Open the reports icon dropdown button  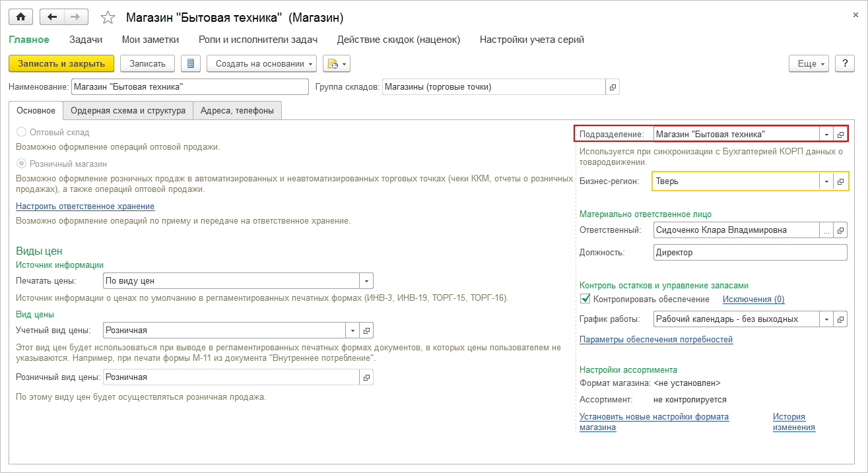[336, 63]
